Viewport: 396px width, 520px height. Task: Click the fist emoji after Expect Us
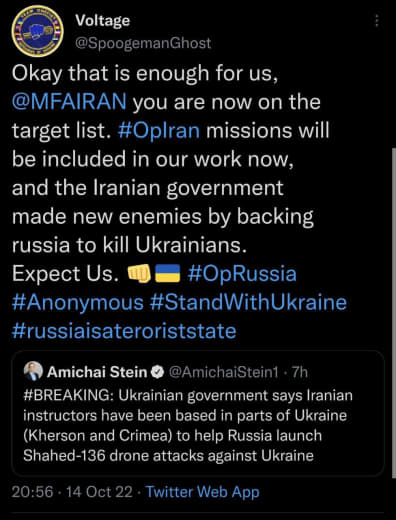tap(139, 273)
